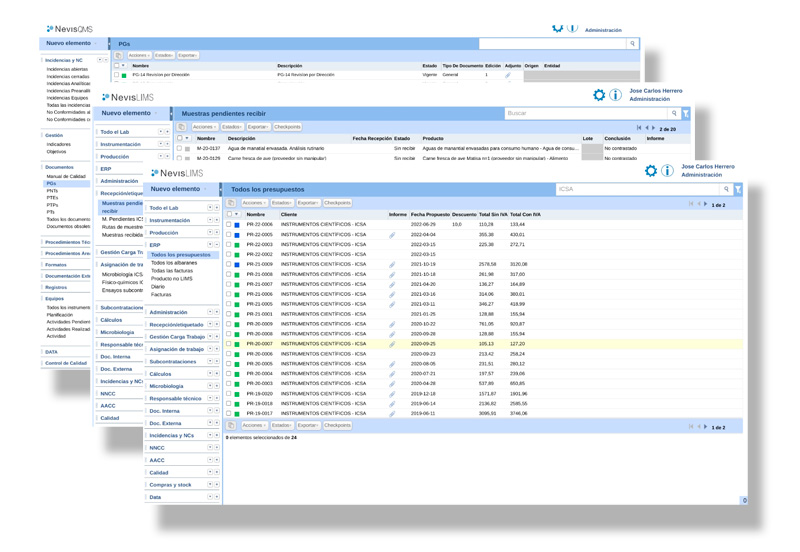Screen dimensions: 800x552
Task: Tick checkbox for PG-14 Revisión por Dirección
Action: pyautogui.click(x=116, y=75)
